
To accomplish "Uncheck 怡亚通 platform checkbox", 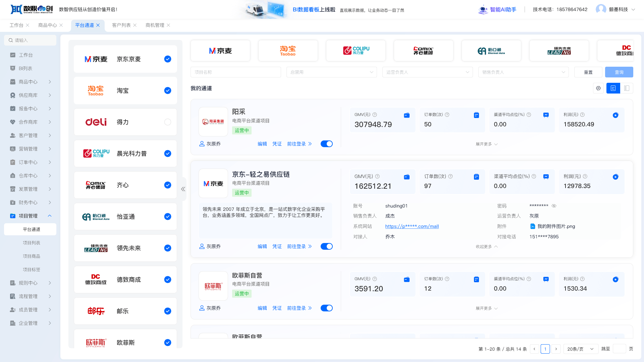I will (168, 217).
